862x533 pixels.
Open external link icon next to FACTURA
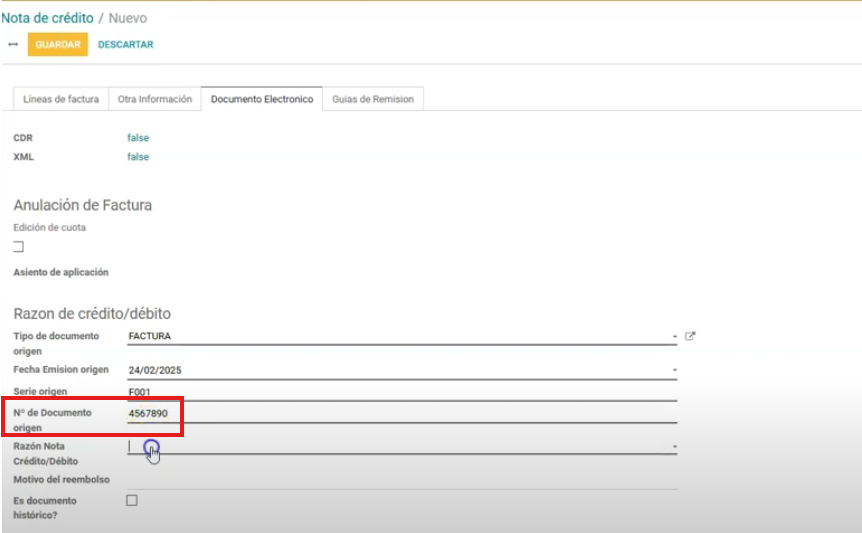point(689,337)
